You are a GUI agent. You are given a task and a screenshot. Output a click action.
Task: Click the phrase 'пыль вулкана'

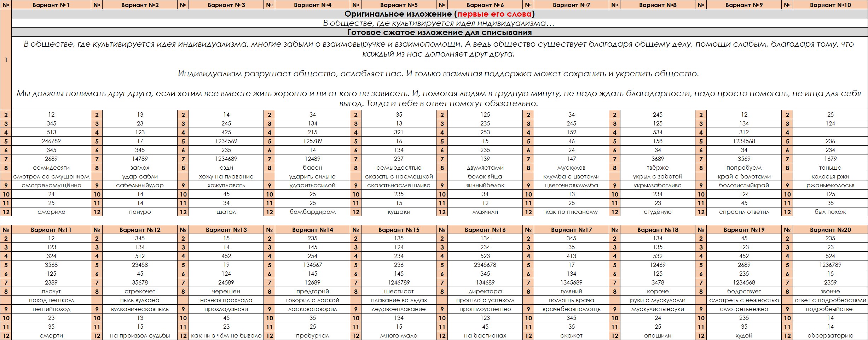[x=140, y=300]
